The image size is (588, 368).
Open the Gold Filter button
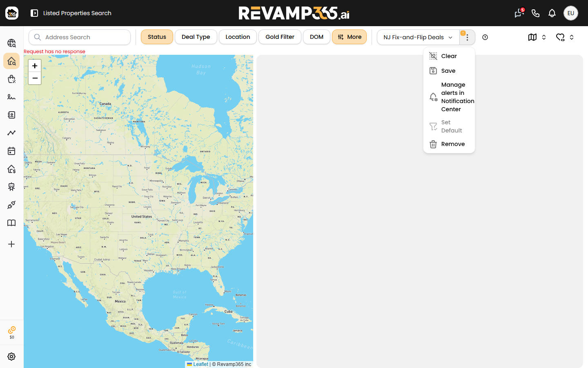click(x=280, y=37)
